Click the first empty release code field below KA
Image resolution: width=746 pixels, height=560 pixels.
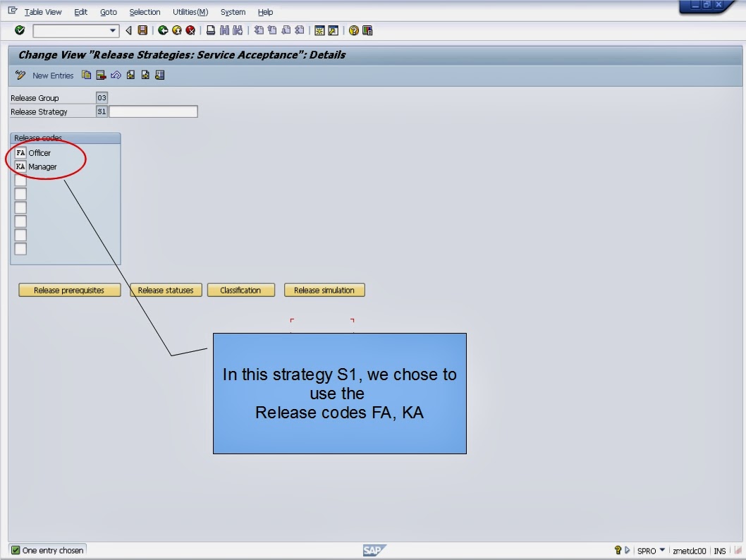pos(20,181)
